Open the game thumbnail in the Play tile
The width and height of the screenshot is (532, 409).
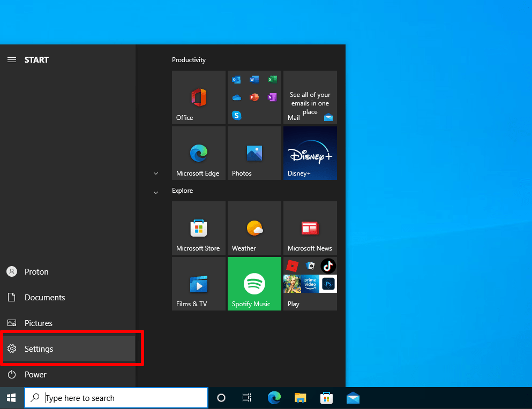click(292, 284)
